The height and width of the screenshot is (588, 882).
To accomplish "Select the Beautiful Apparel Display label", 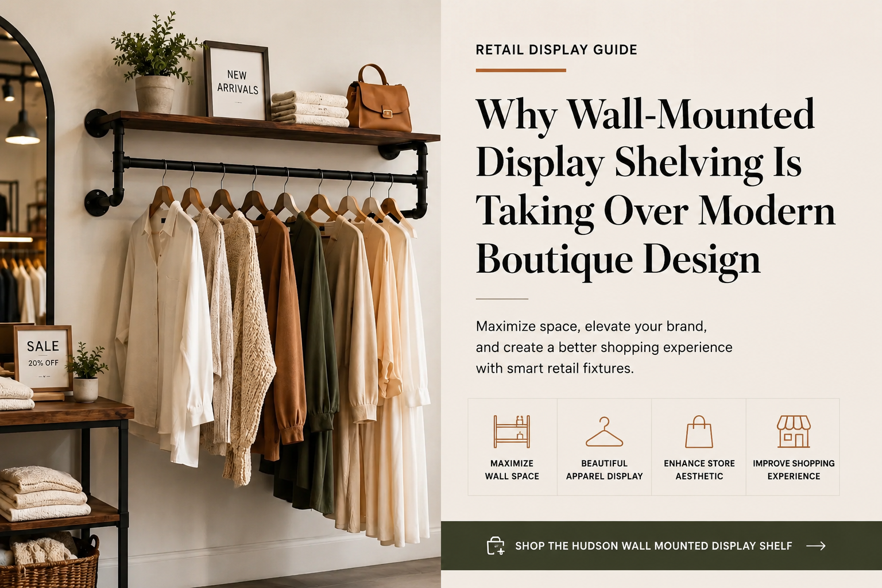I will click(604, 470).
